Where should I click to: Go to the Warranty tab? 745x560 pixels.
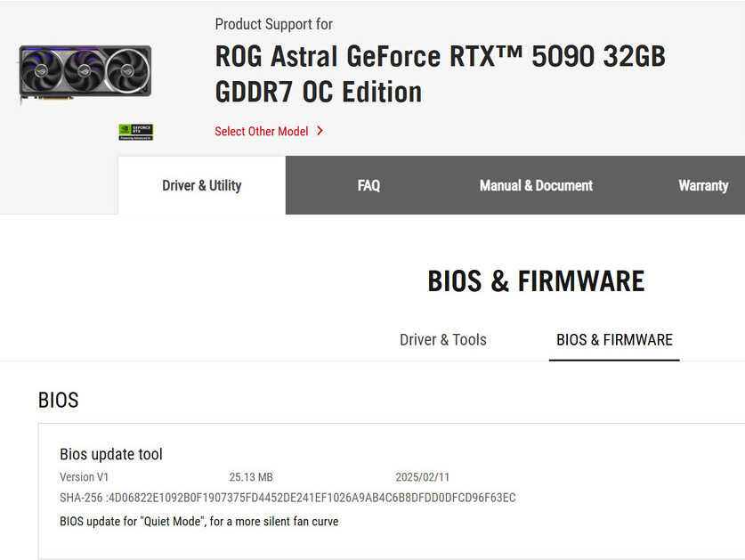pos(703,185)
